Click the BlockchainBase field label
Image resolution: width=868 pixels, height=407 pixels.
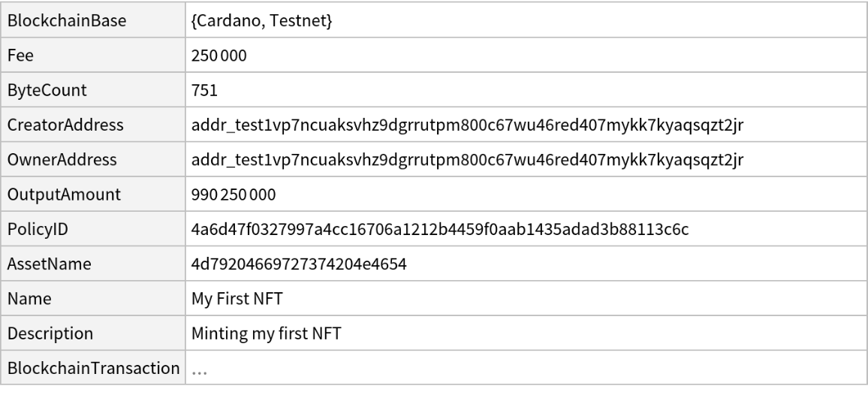pyautogui.click(x=67, y=21)
